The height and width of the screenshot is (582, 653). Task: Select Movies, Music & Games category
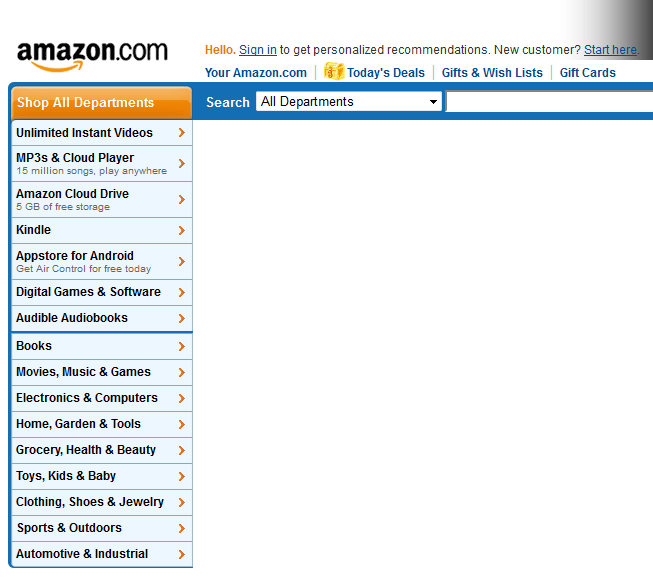click(83, 372)
